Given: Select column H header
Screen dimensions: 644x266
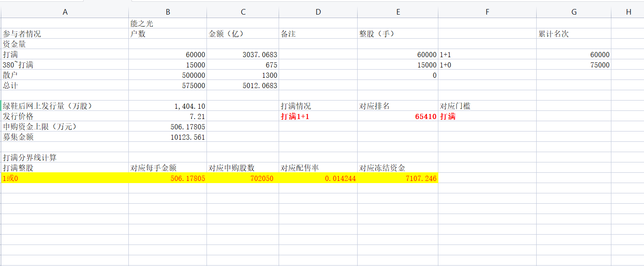Looking at the screenshot, I should (628, 12).
